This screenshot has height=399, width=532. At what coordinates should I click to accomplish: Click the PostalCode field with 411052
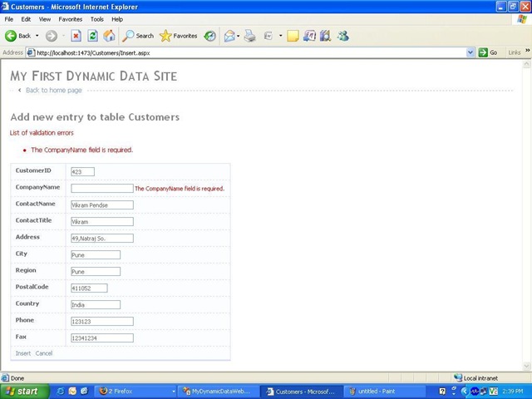click(x=89, y=288)
